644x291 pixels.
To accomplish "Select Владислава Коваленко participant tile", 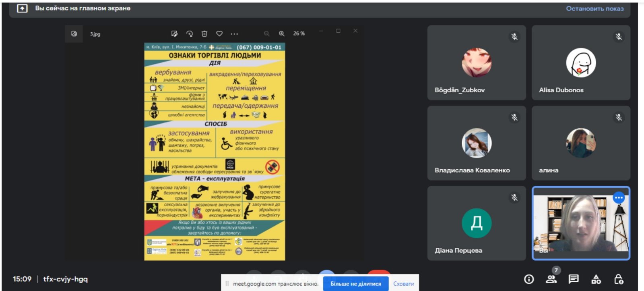I will point(477,143).
